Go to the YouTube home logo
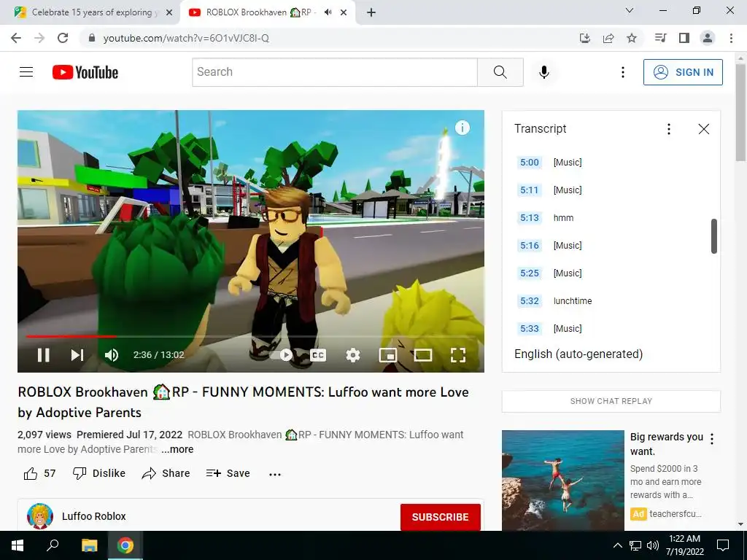The image size is (747, 560). coord(85,72)
